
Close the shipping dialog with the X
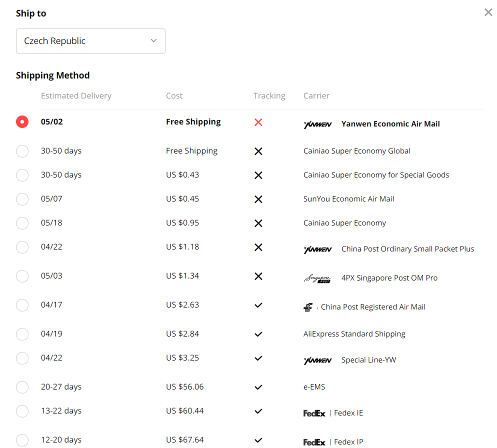point(488,12)
